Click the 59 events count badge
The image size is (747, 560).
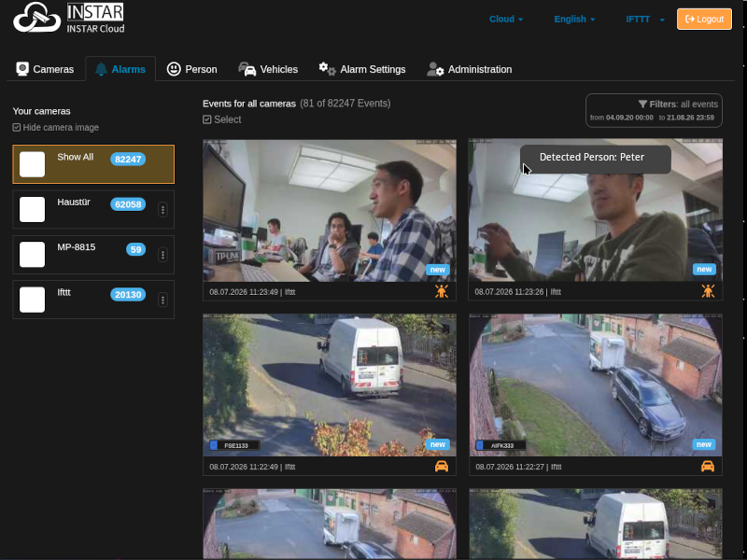coord(135,249)
